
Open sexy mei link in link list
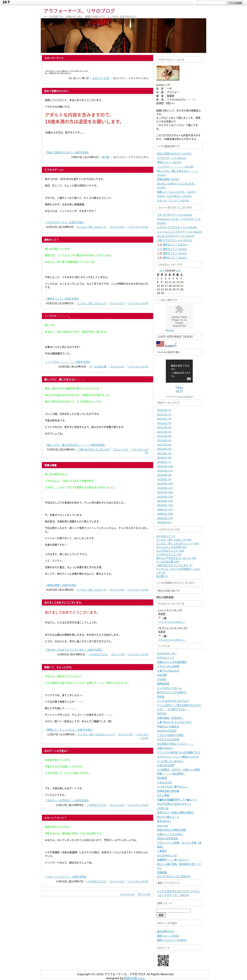(163, 826)
